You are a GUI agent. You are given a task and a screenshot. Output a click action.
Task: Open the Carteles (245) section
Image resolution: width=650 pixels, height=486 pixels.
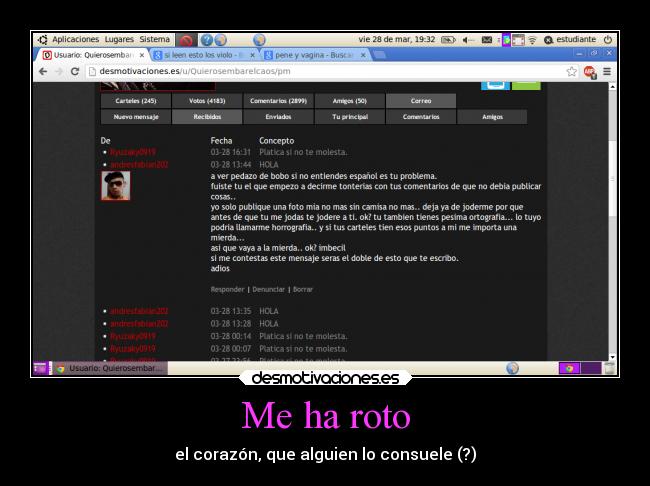[x=136, y=101]
